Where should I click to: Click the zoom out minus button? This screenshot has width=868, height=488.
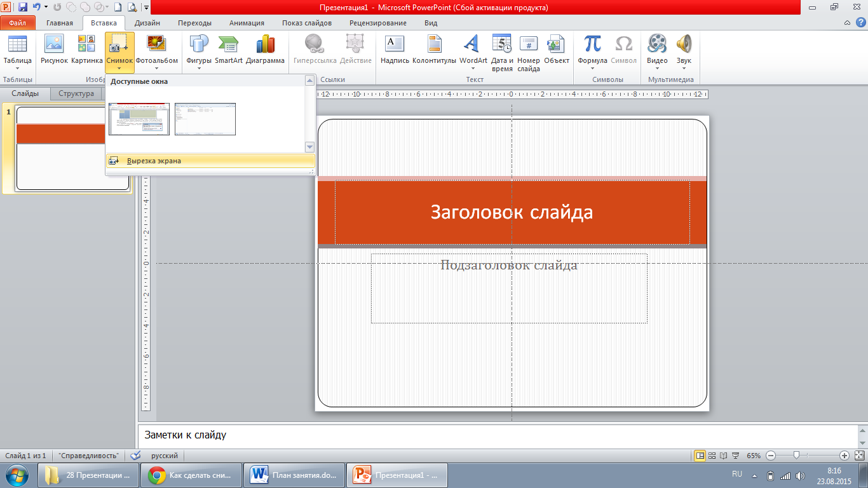click(x=770, y=456)
